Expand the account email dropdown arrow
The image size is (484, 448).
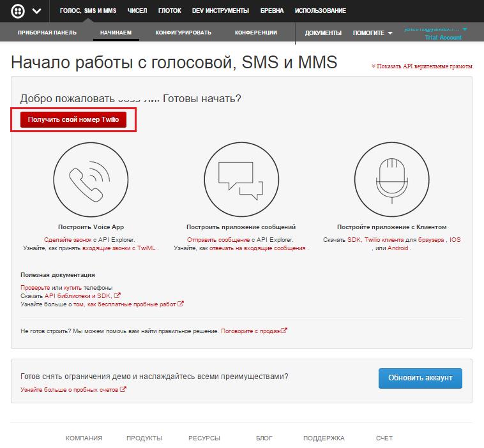[x=465, y=29]
